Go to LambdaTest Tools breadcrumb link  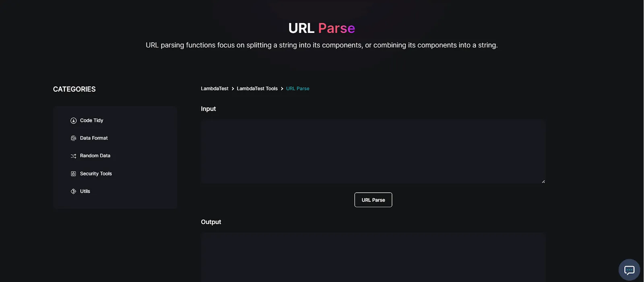pos(257,89)
